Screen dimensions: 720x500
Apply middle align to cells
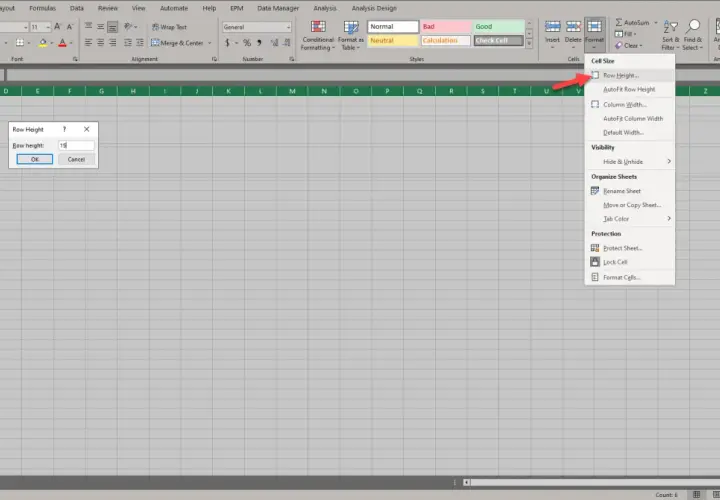pyautogui.click(x=100, y=27)
